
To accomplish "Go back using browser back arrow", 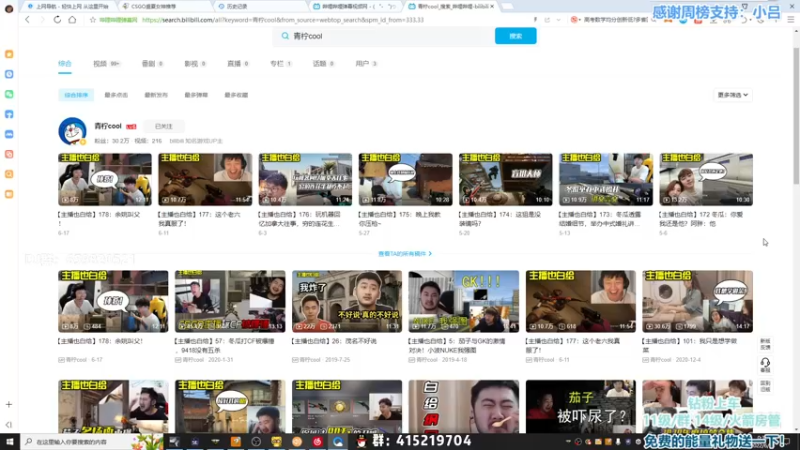I will point(28,20).
